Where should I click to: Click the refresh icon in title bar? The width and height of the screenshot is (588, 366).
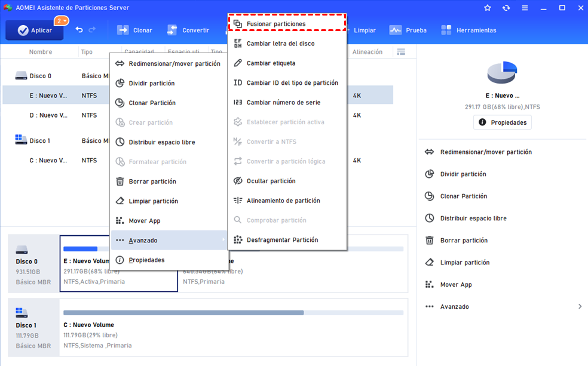[x=506, y=8]
